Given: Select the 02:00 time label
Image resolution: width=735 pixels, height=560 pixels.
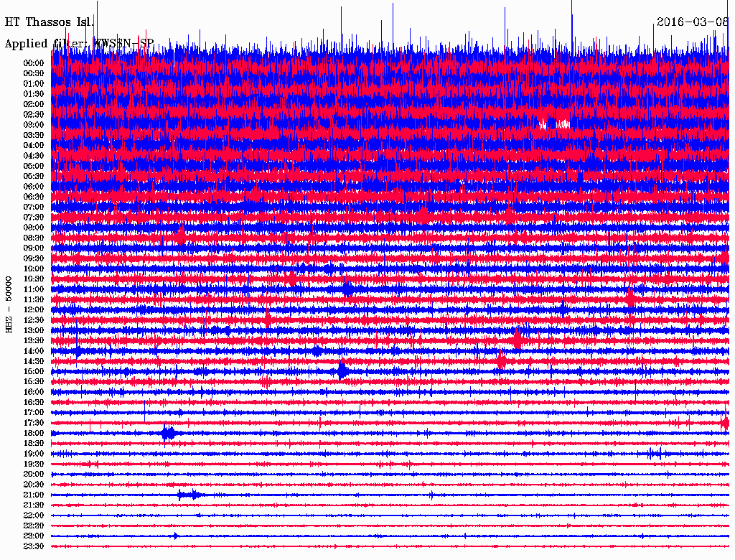Looking at the screenshot, I should 34,104.
